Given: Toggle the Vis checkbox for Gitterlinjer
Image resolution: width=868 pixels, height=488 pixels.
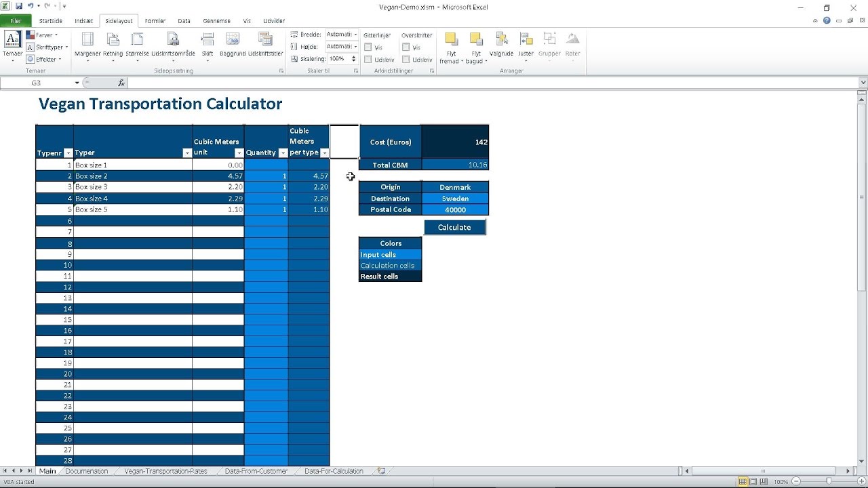Looking at the screenshot, I should (x=368, y=47).
